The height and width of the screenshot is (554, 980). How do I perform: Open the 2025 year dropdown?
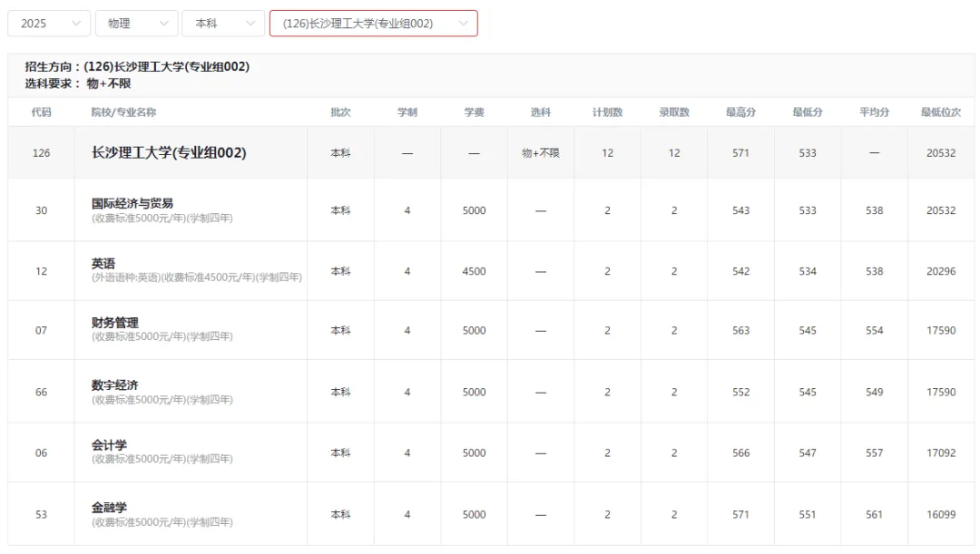tap(49, 23)
